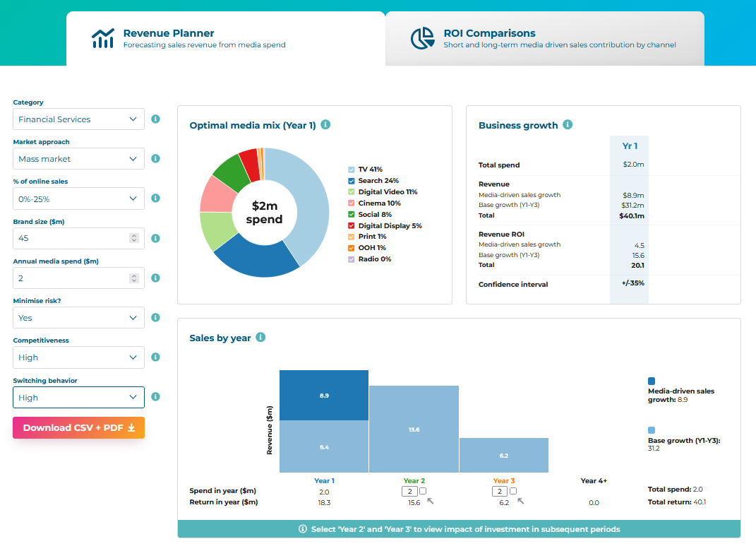The image size is (756, 551).
Task: Open the Competitiveness dropdown
Action: (78, 357)
